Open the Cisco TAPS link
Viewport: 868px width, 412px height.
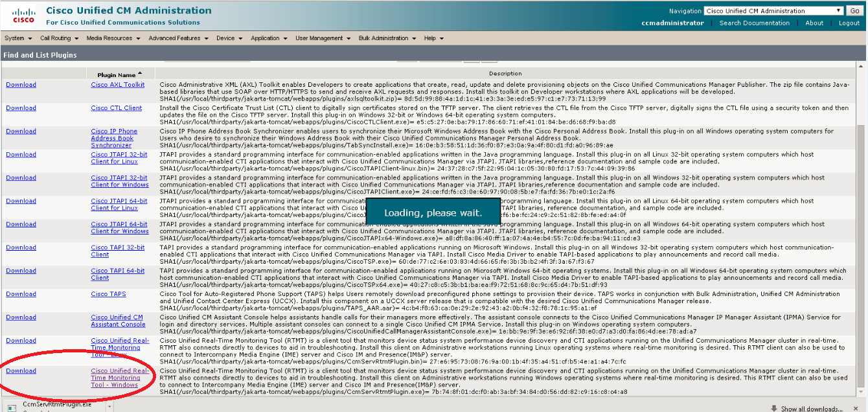tap(109, 295)
